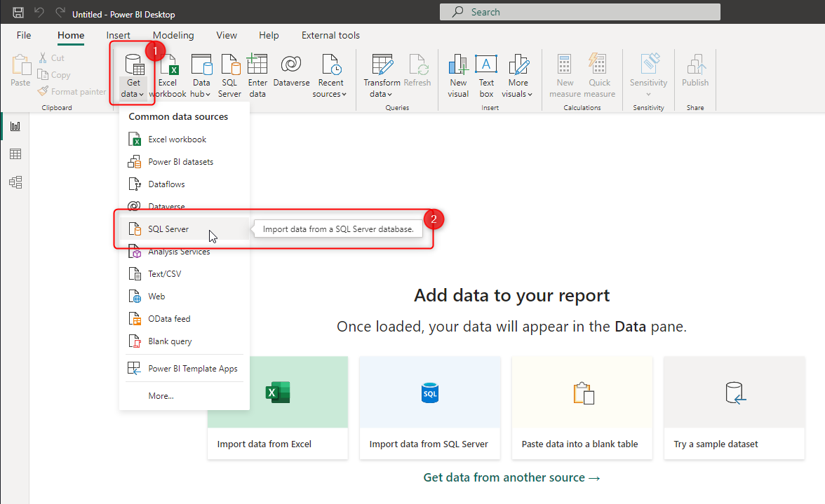Switch to Report view in sidebar
Image resolution: width=825 pixels, height=504 pixels.
coord(15,126)
